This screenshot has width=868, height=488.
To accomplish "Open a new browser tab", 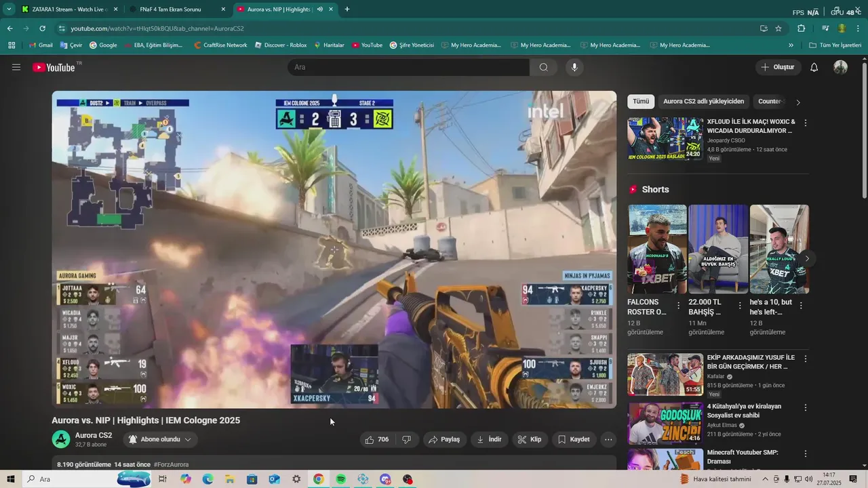I will point(347,9).
